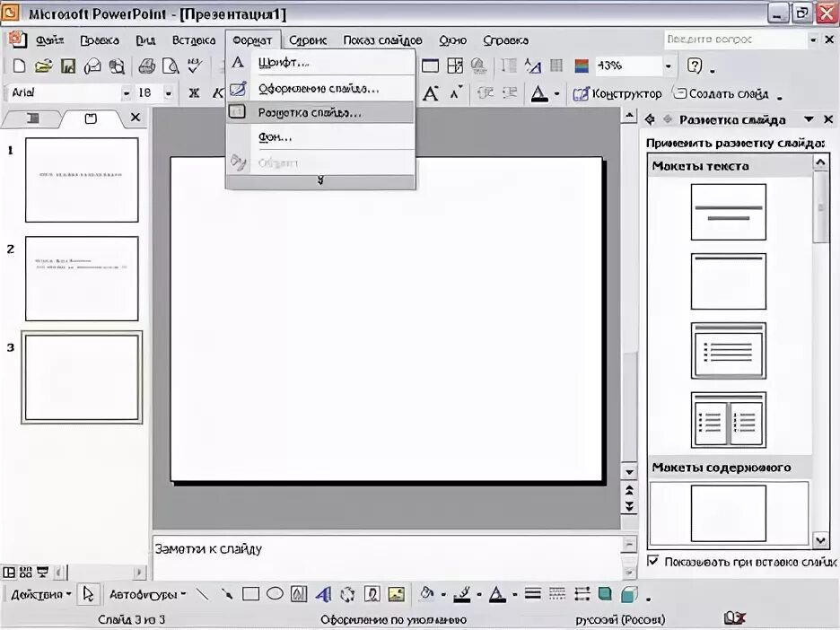
Task: Switch to Slide Sorter view icon
Action: (x=26, y=573)
